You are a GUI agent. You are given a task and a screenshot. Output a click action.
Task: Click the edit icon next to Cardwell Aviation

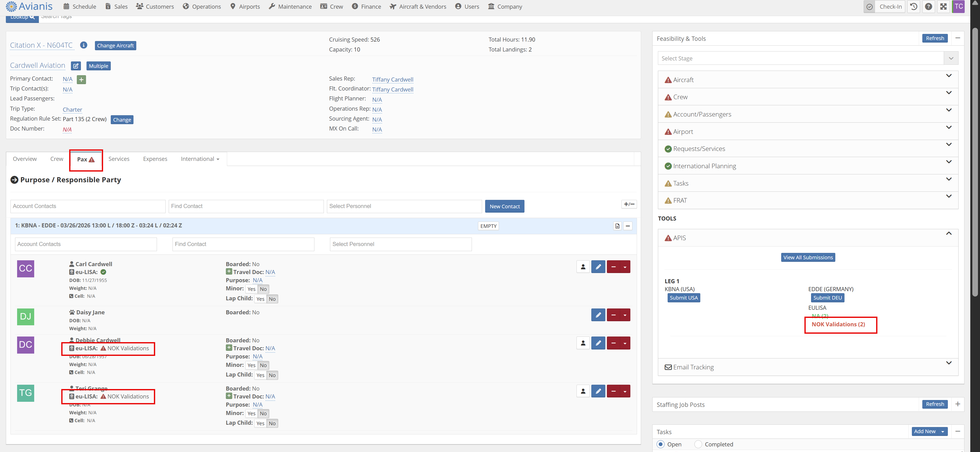pyautogui.click(x=76, y=66)
